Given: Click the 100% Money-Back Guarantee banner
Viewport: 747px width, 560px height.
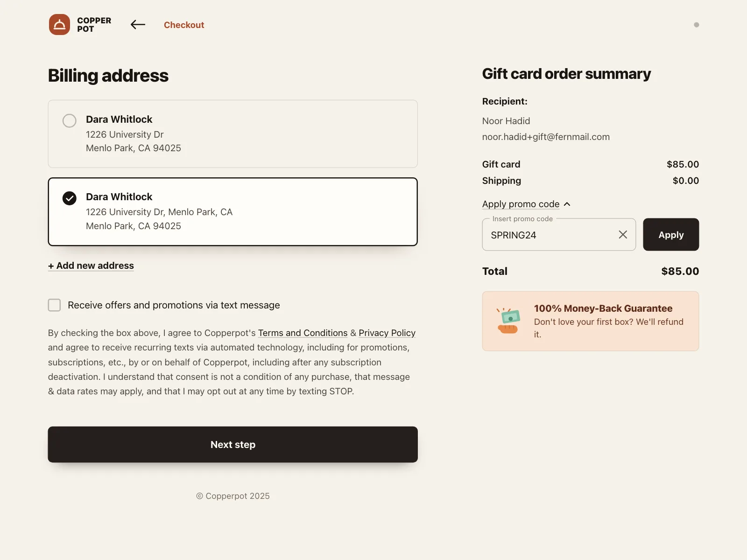Looking at the screenshot, I should coord(591,321).
